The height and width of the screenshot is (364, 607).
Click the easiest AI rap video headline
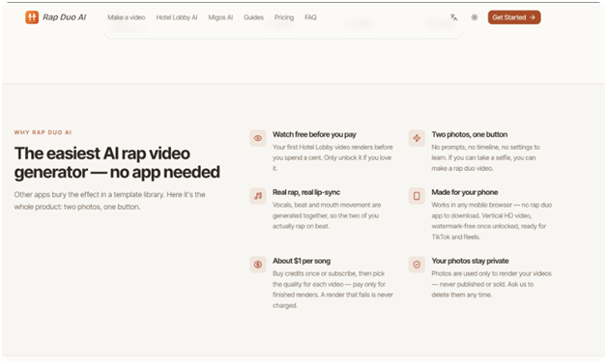[x=117, y=163]
